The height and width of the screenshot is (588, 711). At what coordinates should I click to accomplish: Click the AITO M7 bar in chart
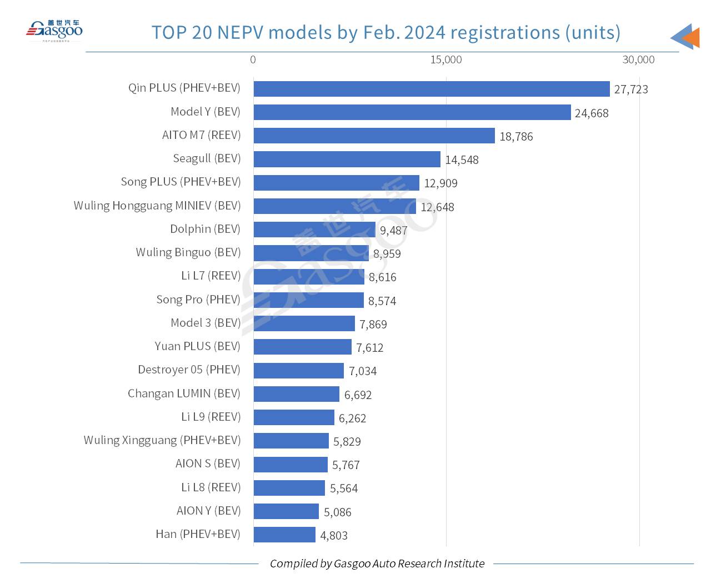pos(374,136)
